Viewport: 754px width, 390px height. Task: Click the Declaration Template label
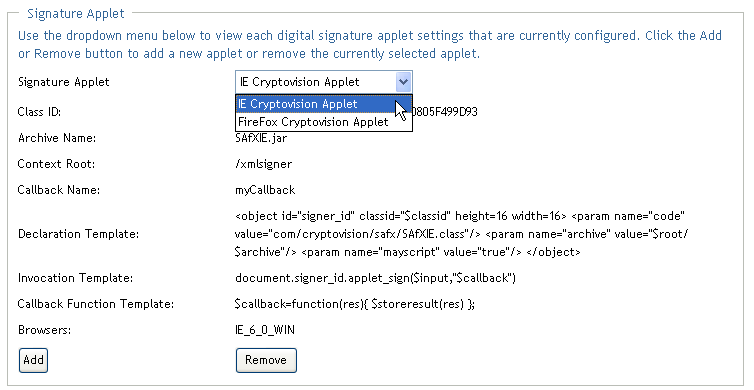pyautogui.click(x=78, y=234)
